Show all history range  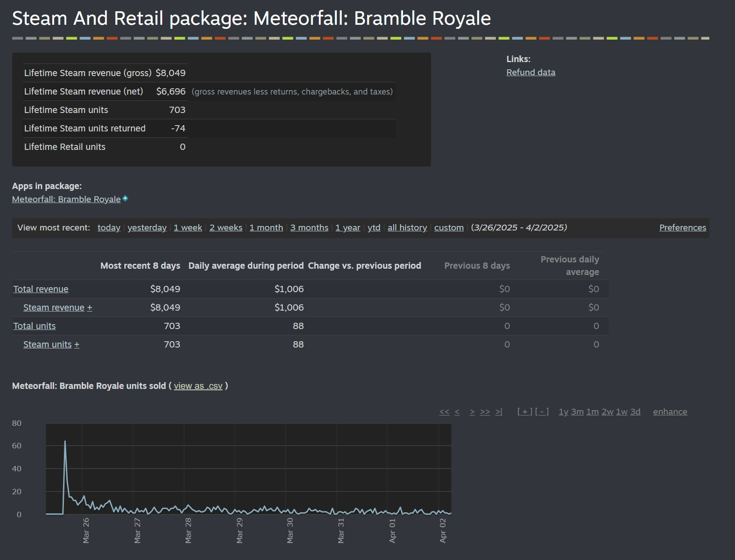tap(407, 227)
